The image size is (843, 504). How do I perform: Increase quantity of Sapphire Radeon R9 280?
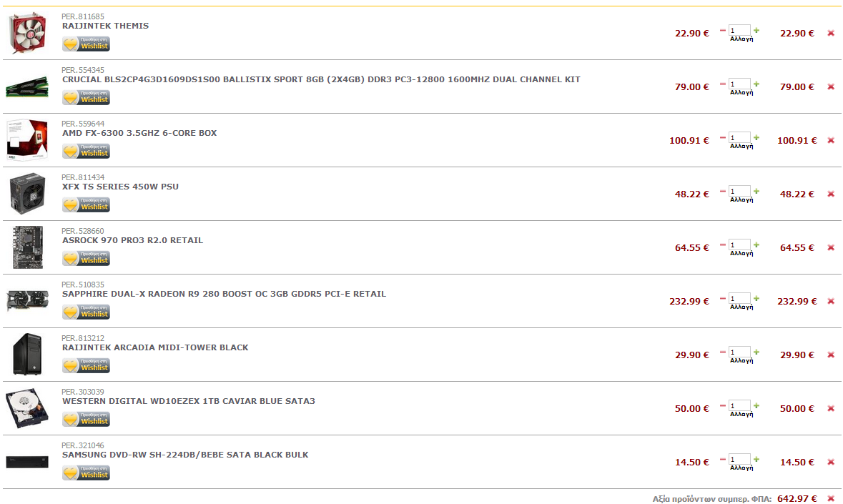coord(756,299)
